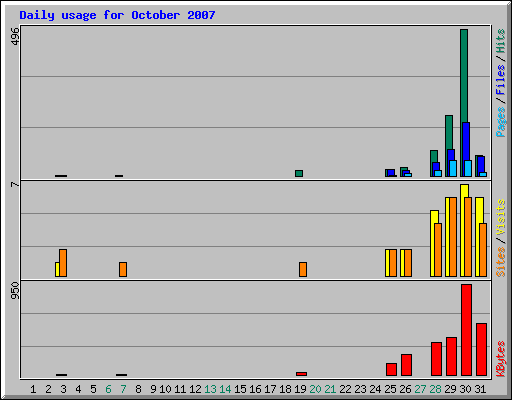Click the green day 20 weekend label
The image size is (512, 400).
[x=315, y=389]
